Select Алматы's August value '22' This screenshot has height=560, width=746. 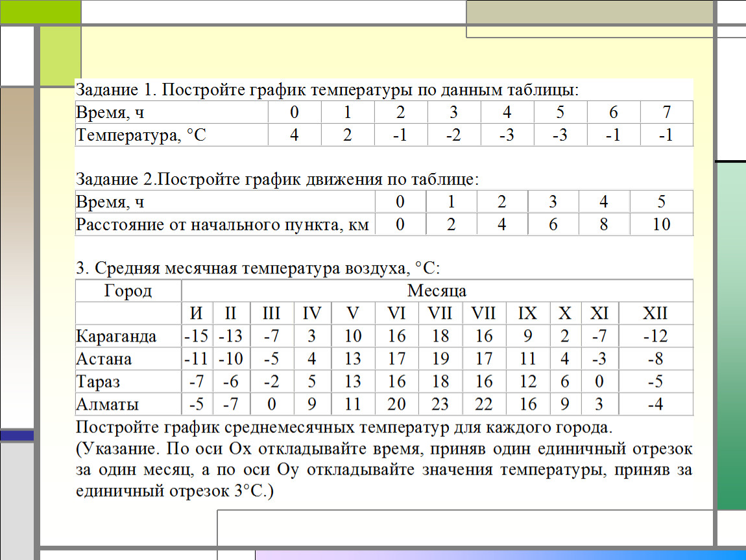pyautogui.click(x=483, y=404)
